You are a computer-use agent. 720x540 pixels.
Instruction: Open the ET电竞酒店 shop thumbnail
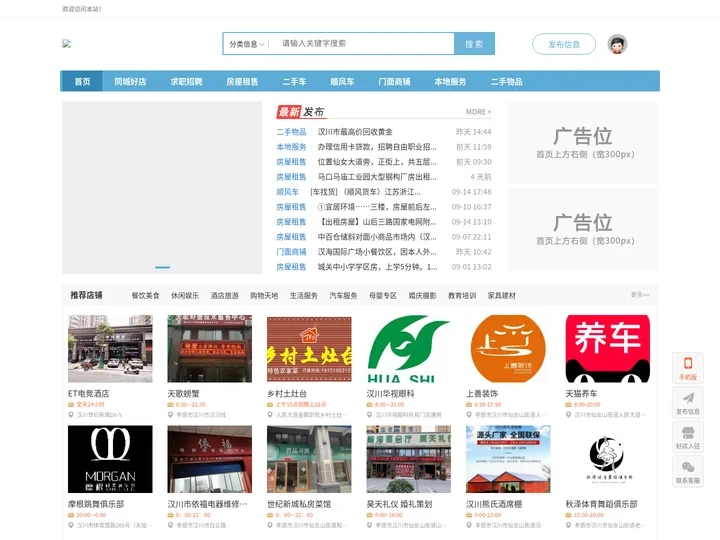(110, 349)
